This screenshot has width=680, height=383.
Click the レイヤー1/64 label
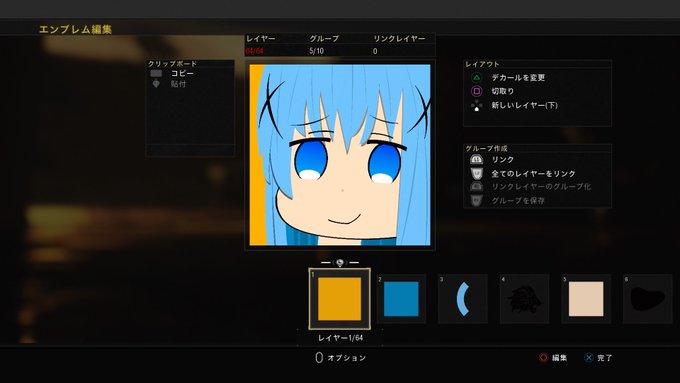(340, 338)
